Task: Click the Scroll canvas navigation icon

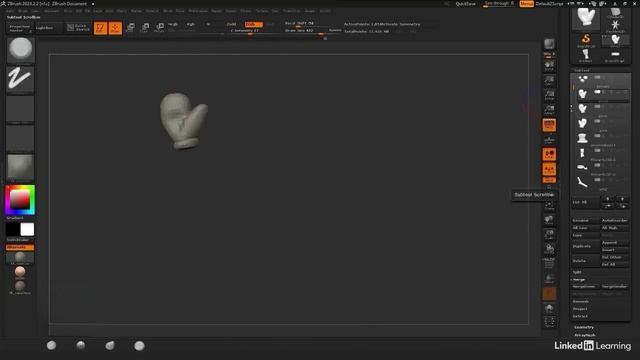Action: (x=549, y=66)
